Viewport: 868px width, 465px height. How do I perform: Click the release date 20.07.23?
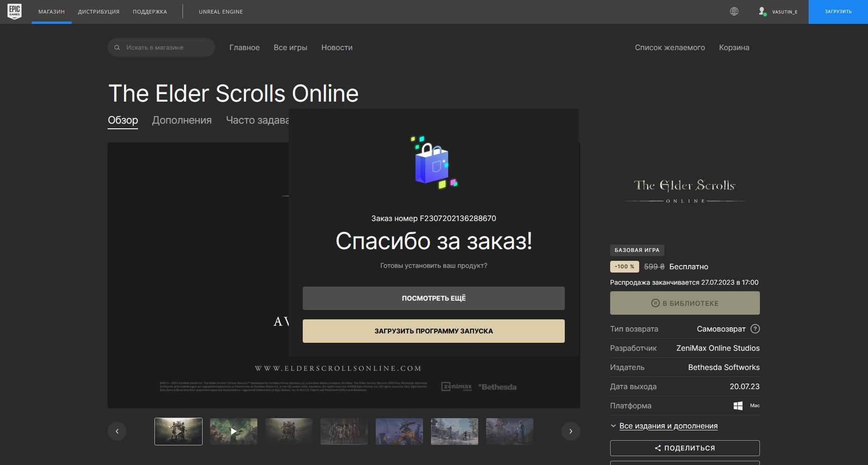pyautogui.click(x=744, y=386)
